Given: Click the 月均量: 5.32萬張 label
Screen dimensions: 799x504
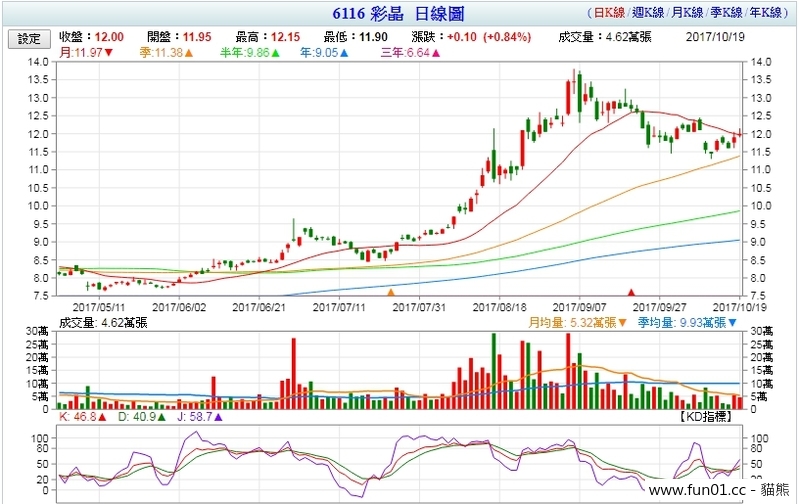Looking at the screenshot, I should click(x=572, y=323).
